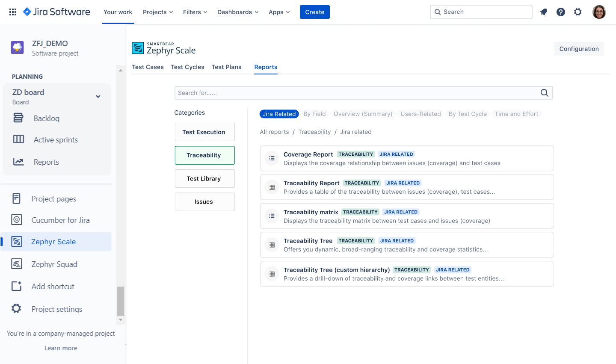Open notifications icon in top bar
Viewport: 616px width, 364px height.
544,12
